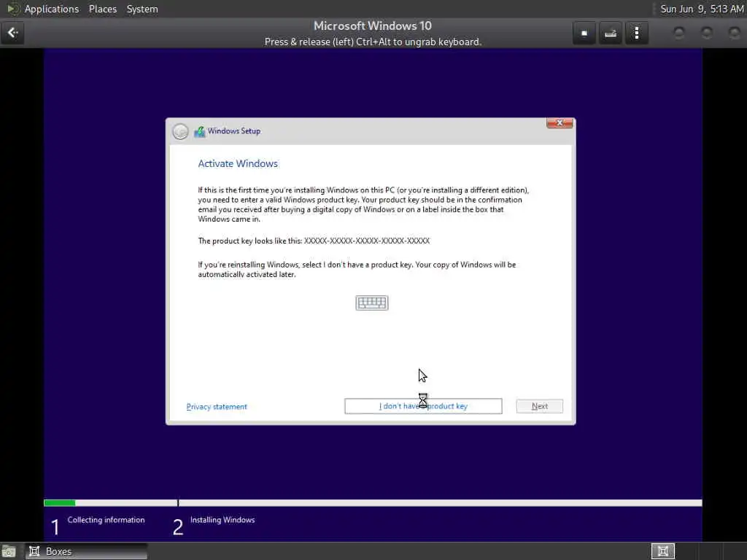747x560 pixels.
Task: Select the Boxes taskbar window button
Action: point(86,551)
